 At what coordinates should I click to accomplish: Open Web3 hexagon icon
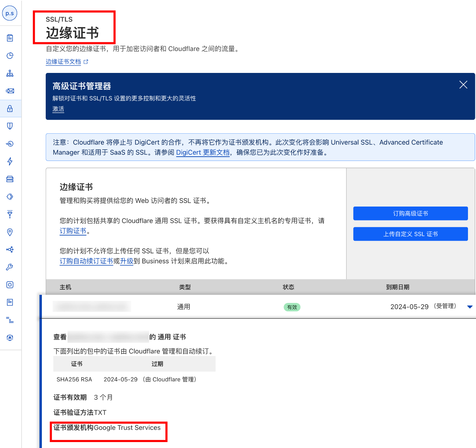tap(10, 337)
